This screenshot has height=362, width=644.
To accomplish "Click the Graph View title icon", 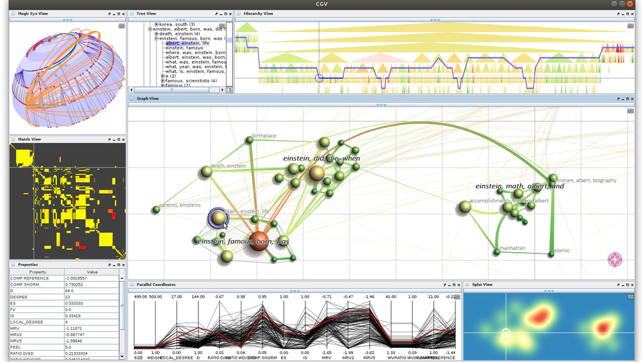I will click(132, 99).
